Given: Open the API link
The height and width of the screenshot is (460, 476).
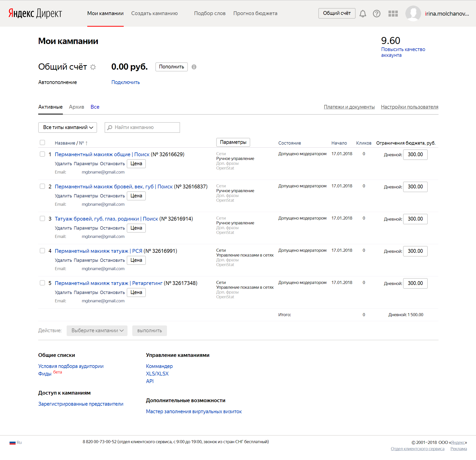Looking at the screenshot, I should pyautogui.click(x=150, y=381).
